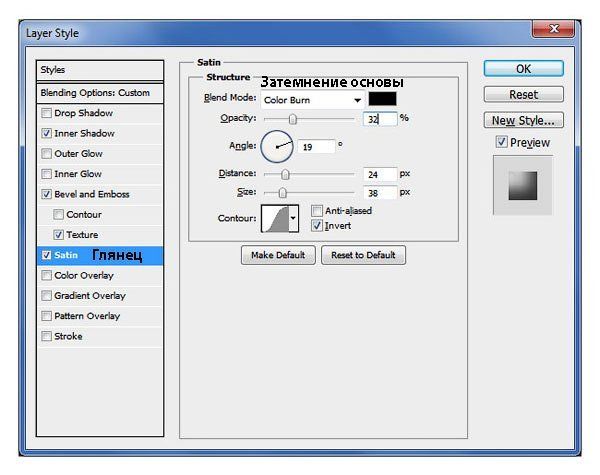Uncheck the Invert checkbox
The height and width of the screenshot is (475, 600).
317,226
